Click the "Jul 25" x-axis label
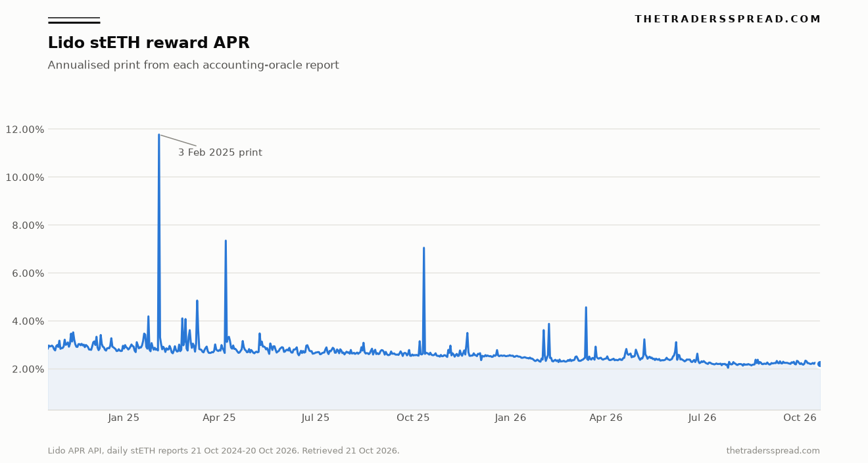The width and height of the screenshot is (868, 463). coord(316,418)
